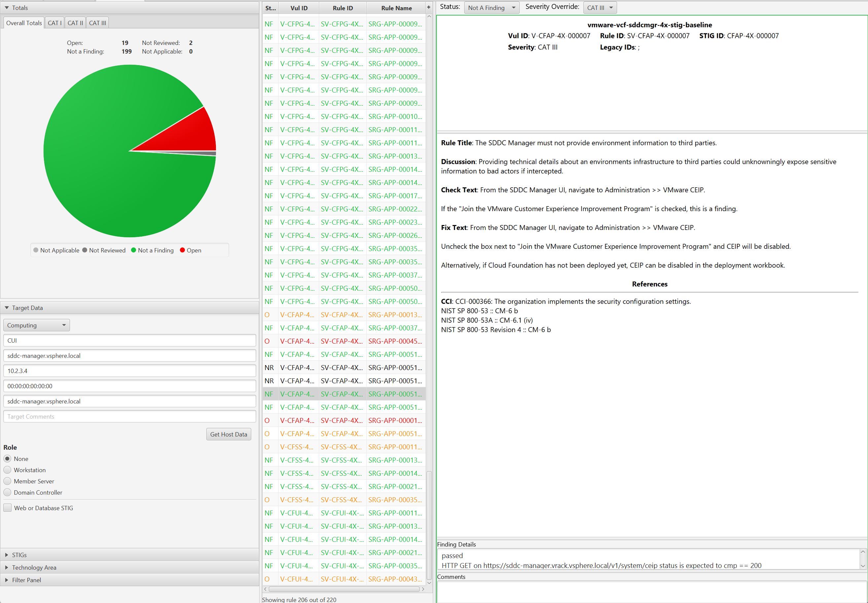Open the Status dropdown selector
The width and height of the screenshot is (868, 603).
[x=491, y=7]
